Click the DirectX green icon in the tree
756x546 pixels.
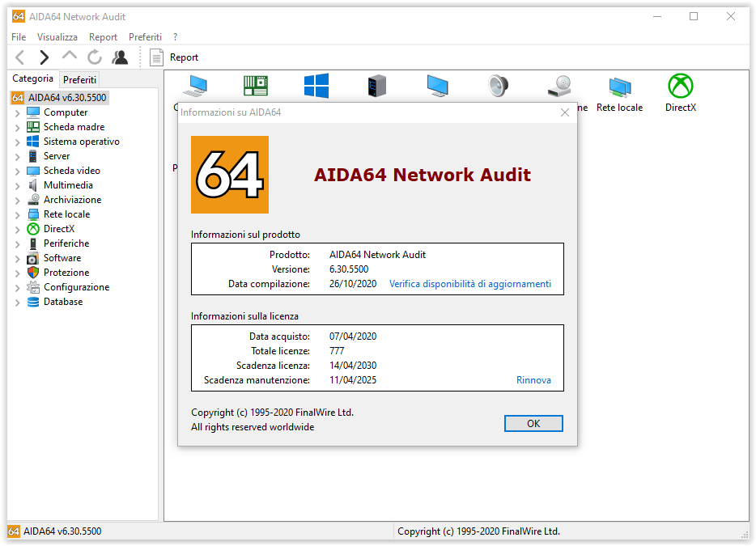pos(33,229)
